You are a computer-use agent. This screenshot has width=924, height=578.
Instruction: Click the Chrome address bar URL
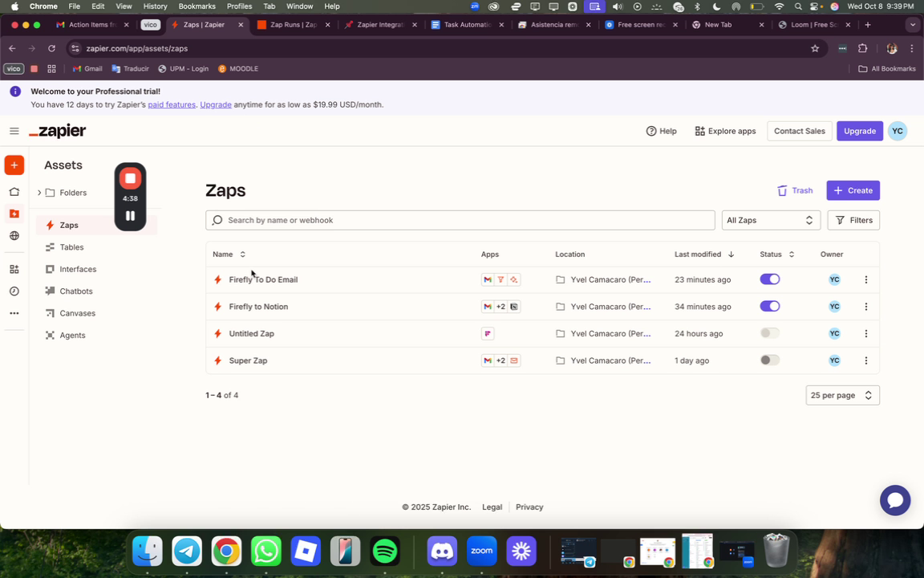coord(136,48)
